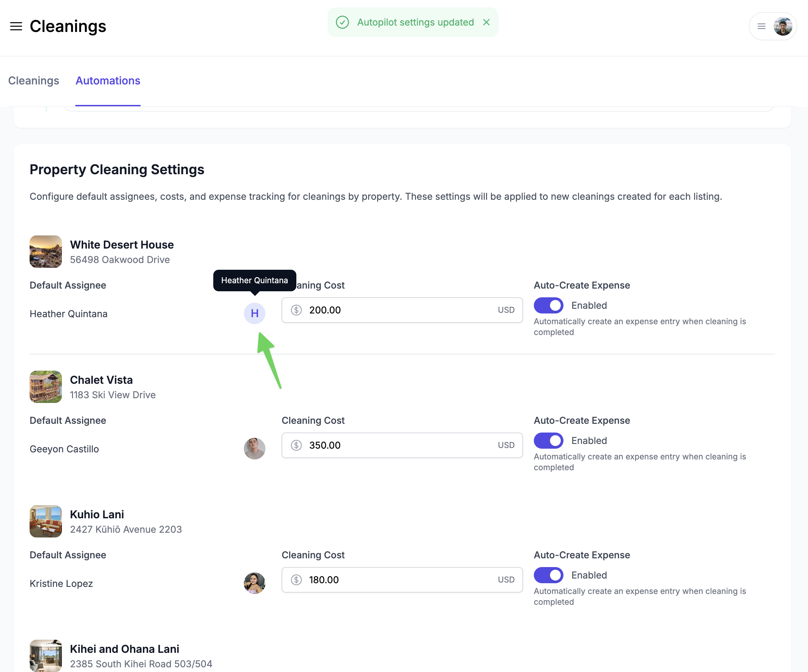Switch to the Cleanings tab
The width and height of the screenshot is (808, 672).
click(x=34, y=80)
